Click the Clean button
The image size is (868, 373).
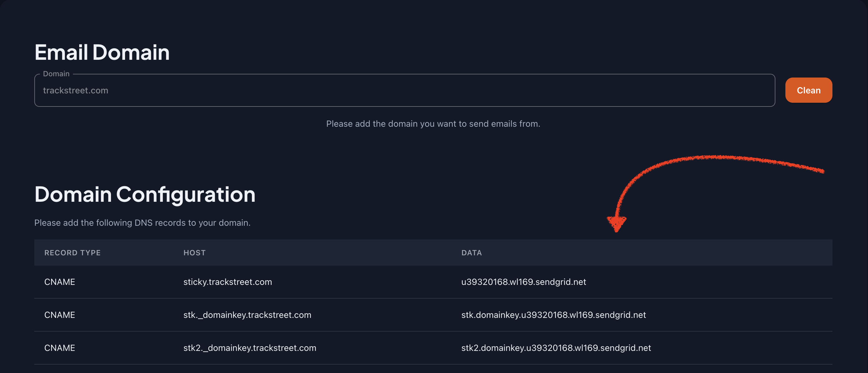point(808,90)
